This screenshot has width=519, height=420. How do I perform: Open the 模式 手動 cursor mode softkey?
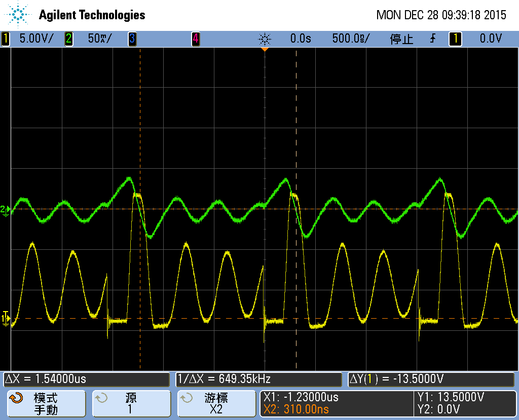(46, 404)
